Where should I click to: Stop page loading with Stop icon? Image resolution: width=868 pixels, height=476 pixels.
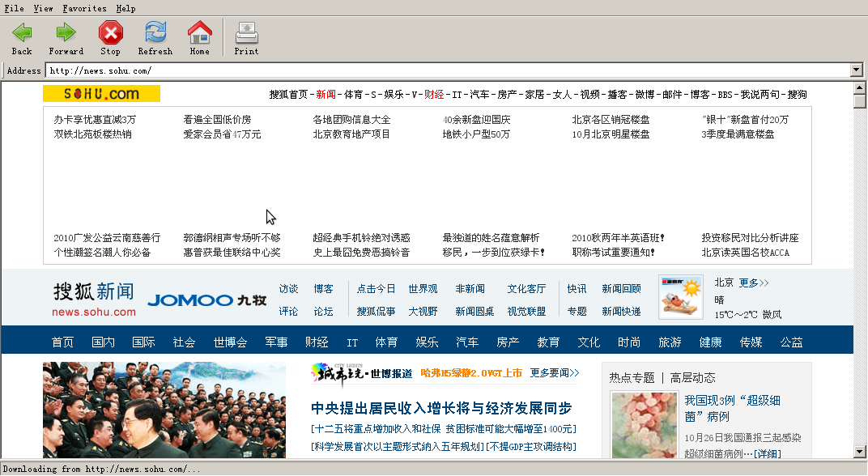pos(111,32)
